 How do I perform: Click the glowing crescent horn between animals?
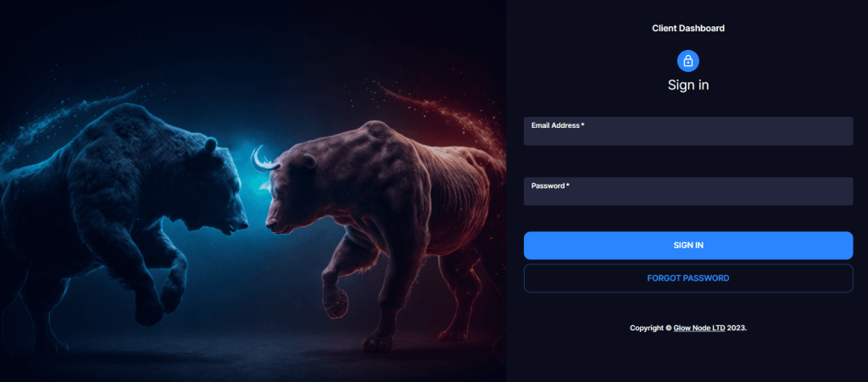coord(263,159)
